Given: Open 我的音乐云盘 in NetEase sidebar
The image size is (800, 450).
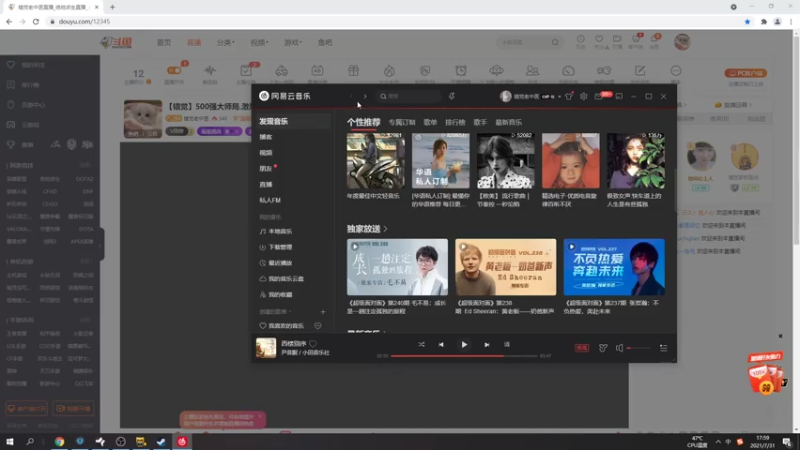Looking at the screenshot, I should pyautogui.click(x=282, y=279).
